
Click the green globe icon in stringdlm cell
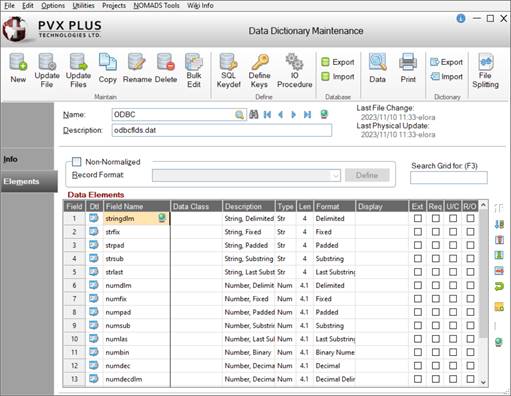[x=162, y=218]
